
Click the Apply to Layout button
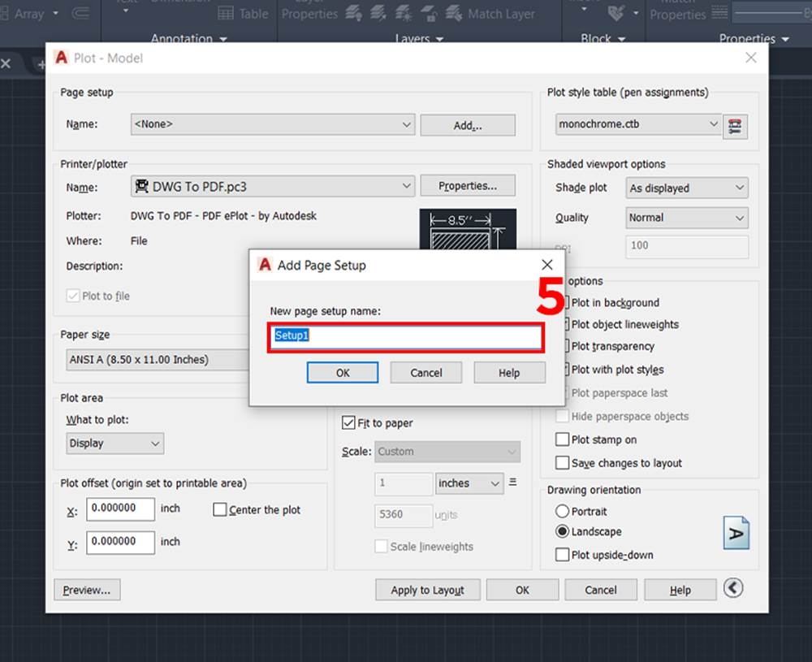[x=427, y=591]
